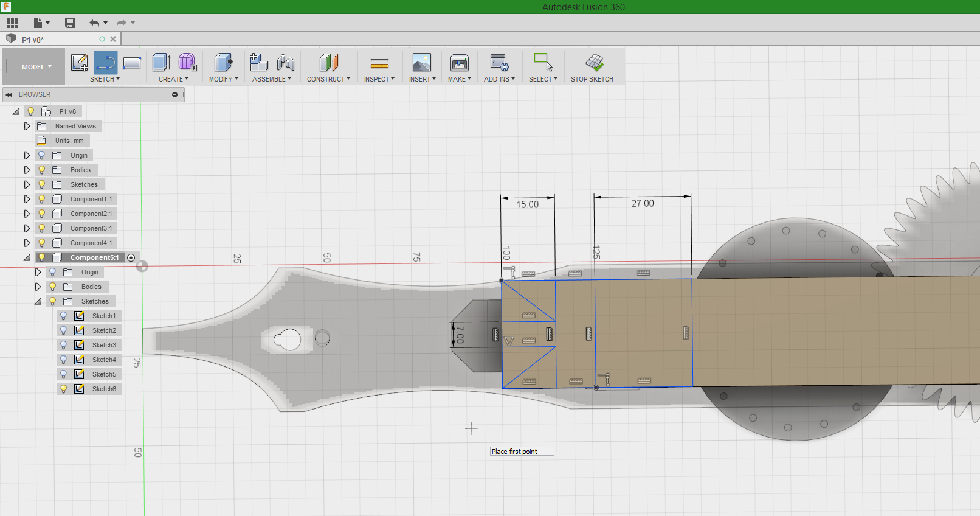Open the MODEL workspace dropdown
980x516 pixels.
click(36, 67)
